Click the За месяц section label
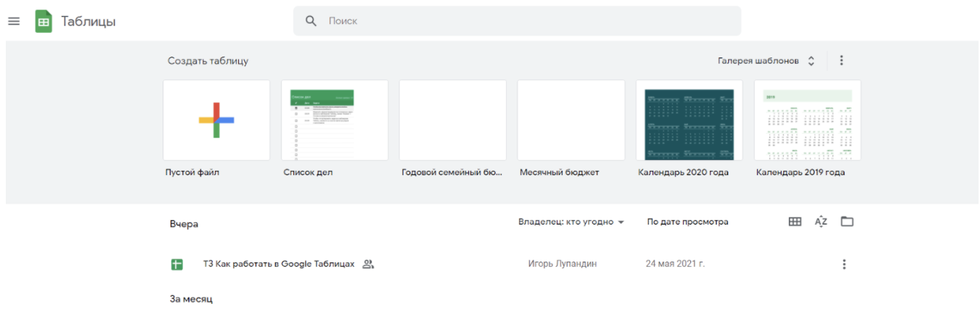The height and width of the screenshot is (314, 980). 191,299
